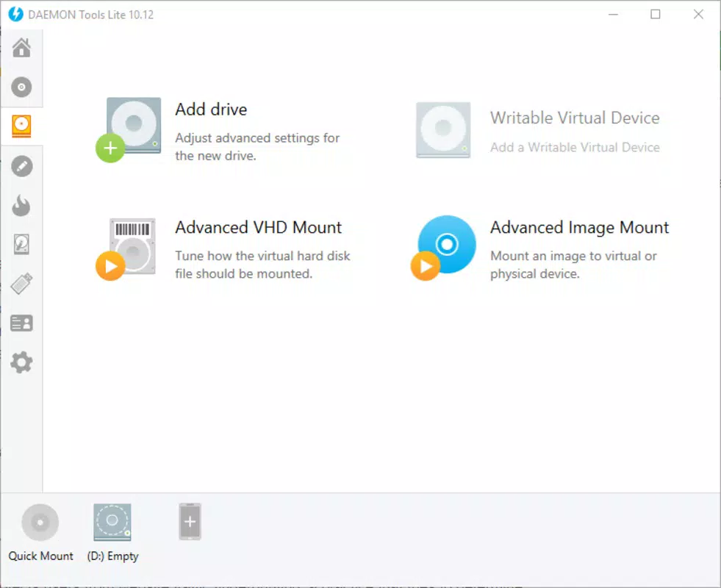This screenshot has width=721, height=588.
Task: Click the DAEMON Tools Lite 10.12 window title
Action: coord(90,15)
